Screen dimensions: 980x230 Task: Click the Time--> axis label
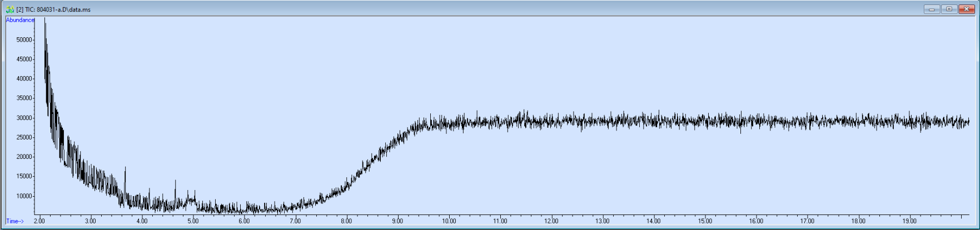click(x=15, y=221)
